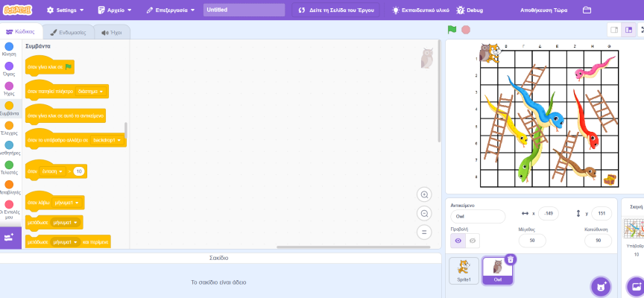Open the folder icon in top bar
This screenshot has height=298, width=644.
(587, 10)
